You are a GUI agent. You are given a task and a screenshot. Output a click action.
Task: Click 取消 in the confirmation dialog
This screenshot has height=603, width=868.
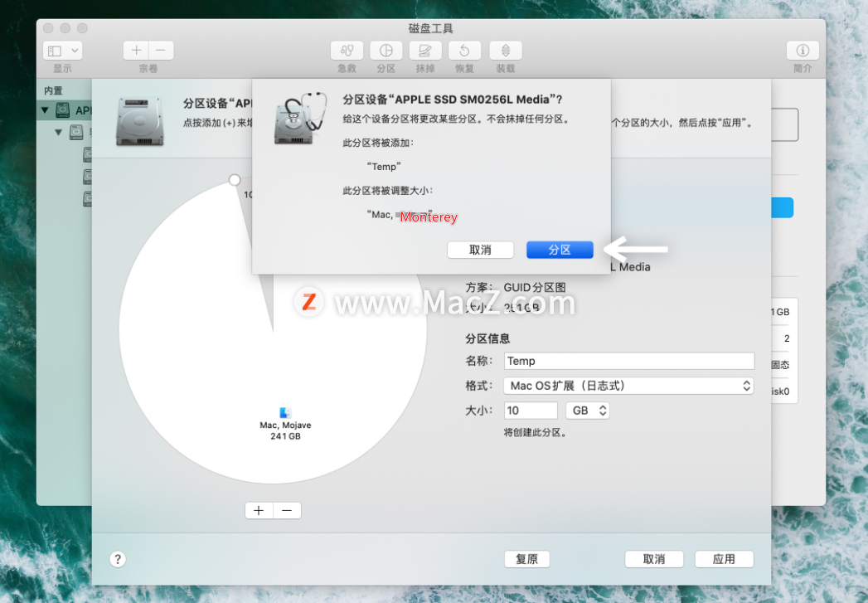481,250
